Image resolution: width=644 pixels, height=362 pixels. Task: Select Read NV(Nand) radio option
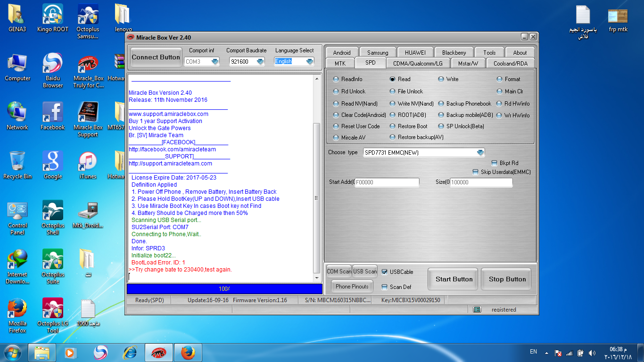[356, 104]
